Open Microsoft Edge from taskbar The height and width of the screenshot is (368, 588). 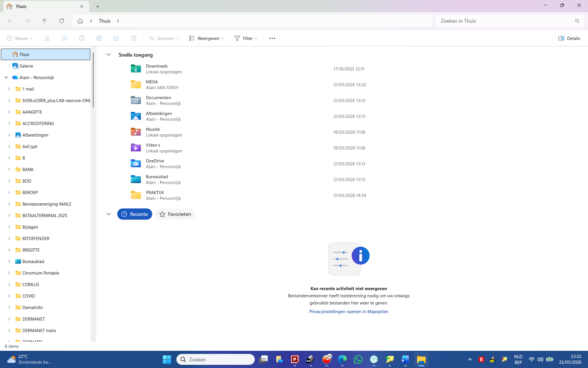[342, 359]
